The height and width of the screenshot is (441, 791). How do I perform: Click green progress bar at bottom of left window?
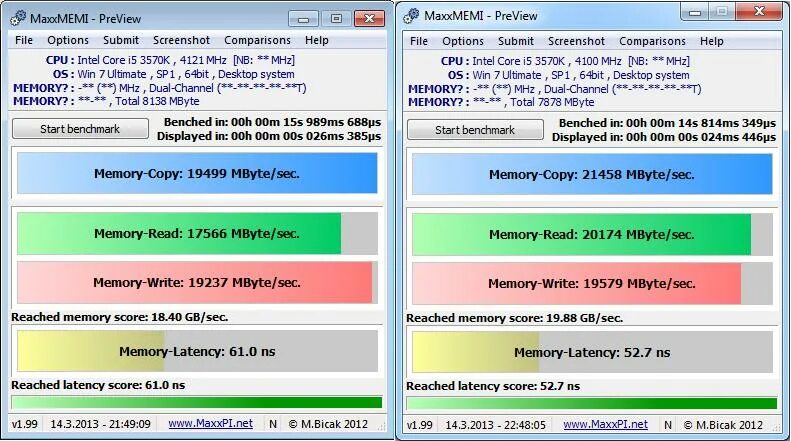pos(197,402)
